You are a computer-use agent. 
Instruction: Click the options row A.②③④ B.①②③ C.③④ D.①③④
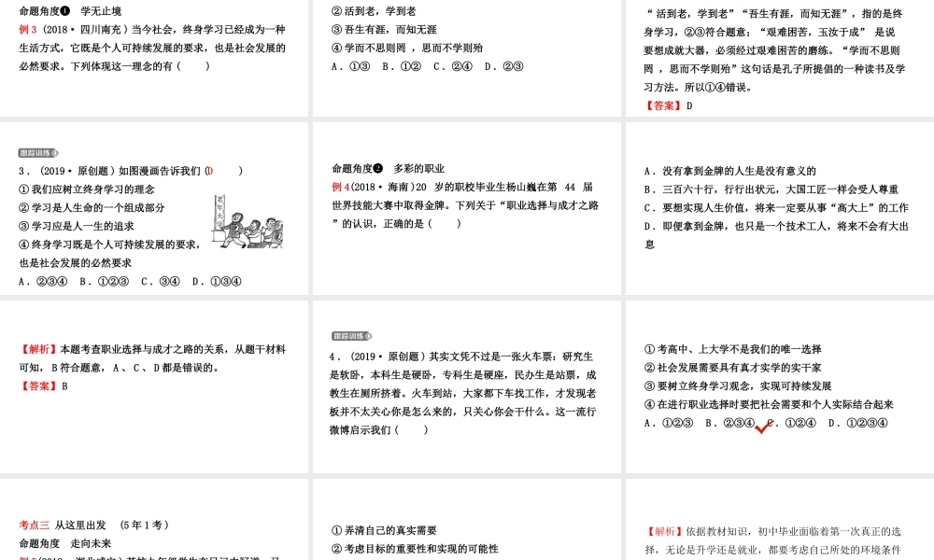[130, 282]
